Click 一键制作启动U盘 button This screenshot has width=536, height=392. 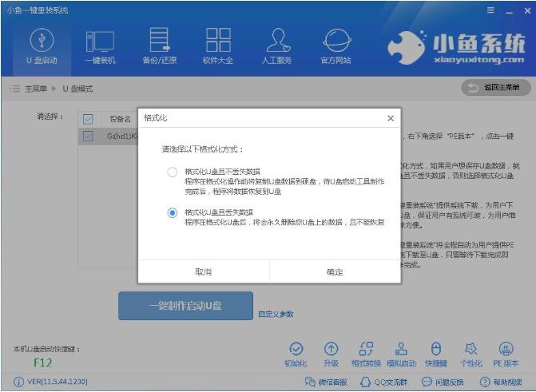click(185, 306)
